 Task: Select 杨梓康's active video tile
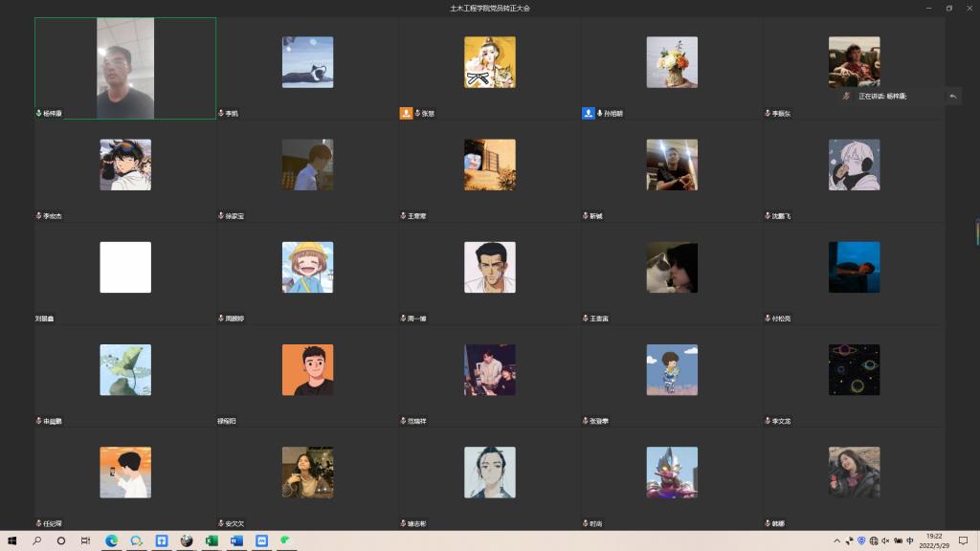pos(125,68)
